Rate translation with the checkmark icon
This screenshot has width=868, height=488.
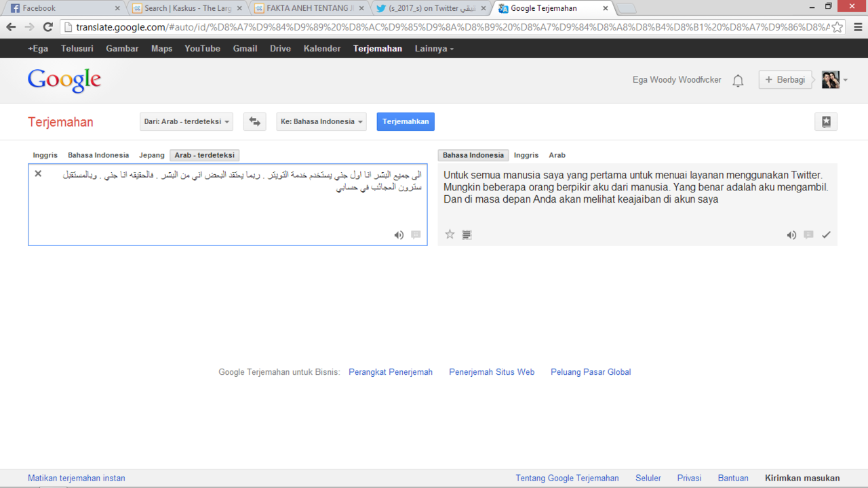coord(826,235)
